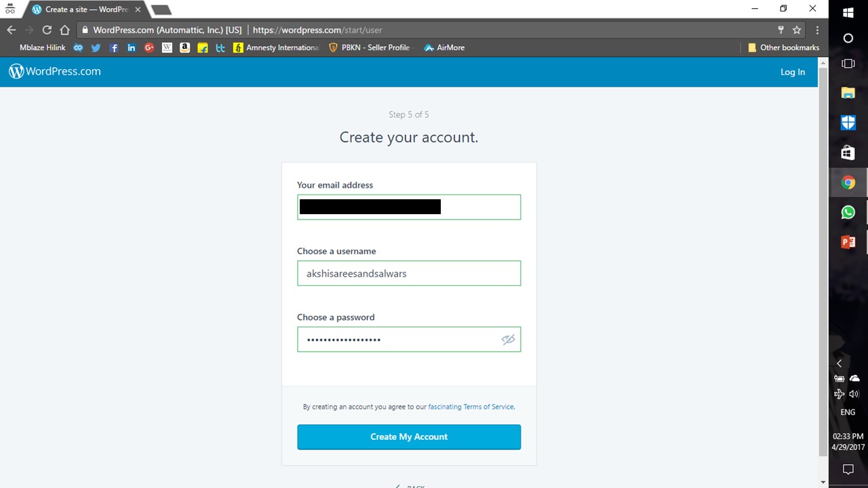868x488 pixels.
Task: Open the LinkedIn bookmark icon
Action: click(132, 48)
